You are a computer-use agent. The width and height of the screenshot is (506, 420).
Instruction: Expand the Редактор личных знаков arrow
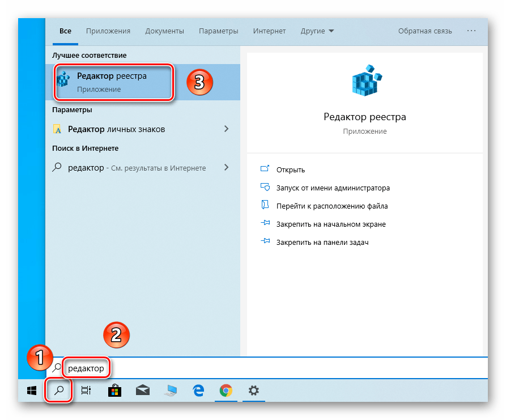point(226,129)
